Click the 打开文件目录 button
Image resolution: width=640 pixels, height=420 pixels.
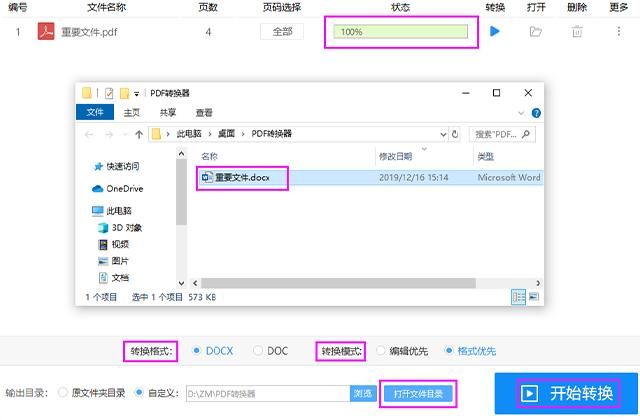click(418, 393)
